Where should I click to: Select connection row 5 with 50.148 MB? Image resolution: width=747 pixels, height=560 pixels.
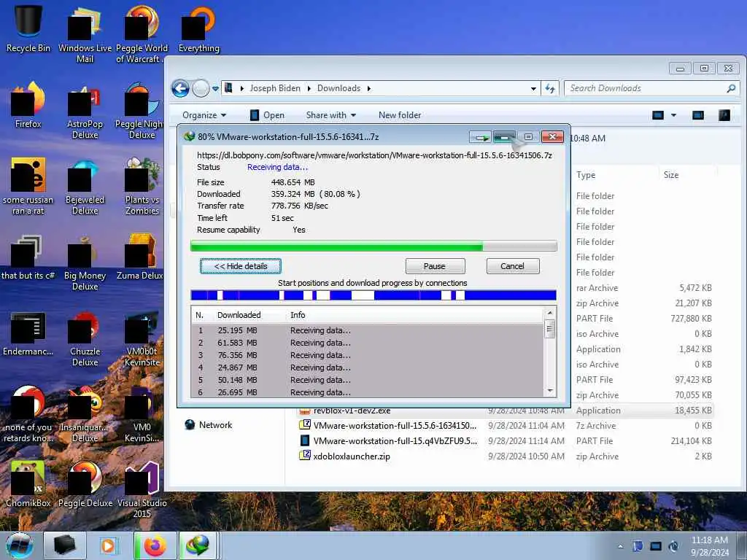point(367,380)
